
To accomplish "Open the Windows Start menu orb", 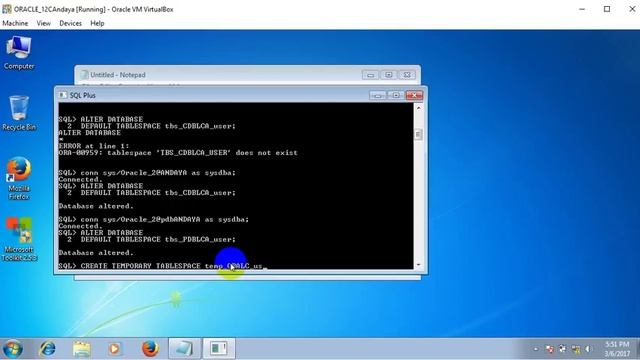I will (13, 349).
